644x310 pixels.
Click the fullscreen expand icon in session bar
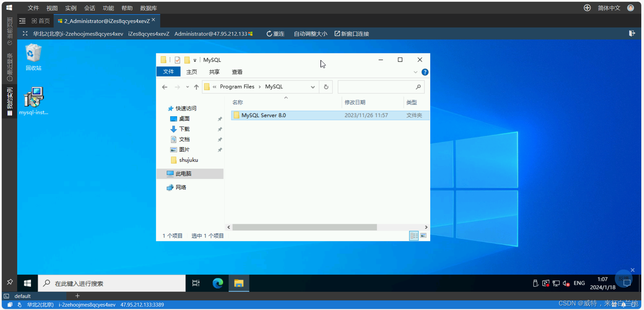click(25, 34)
